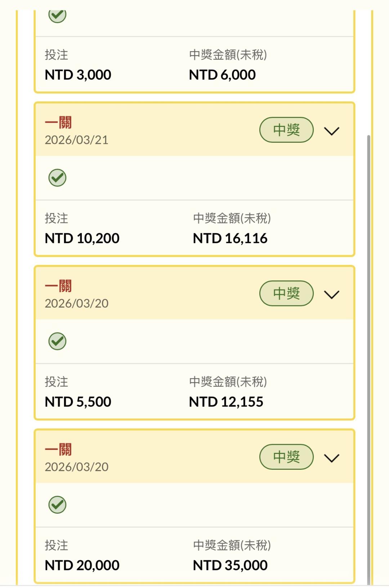
Task: Click the 中獎 badge on the NTD 5,500 bet record
Action: (286, 293)
